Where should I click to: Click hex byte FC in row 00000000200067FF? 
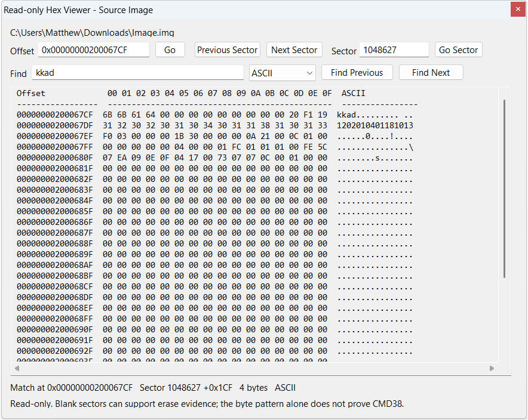237,147
